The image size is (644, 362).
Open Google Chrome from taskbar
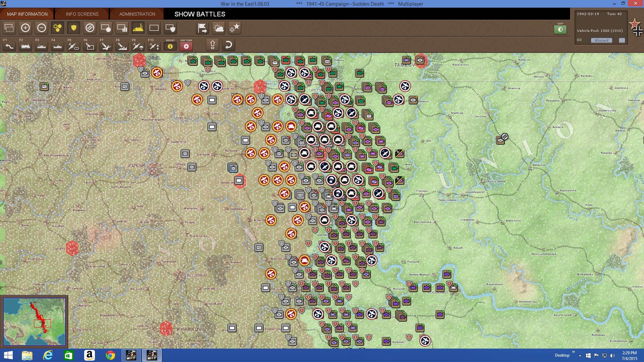110,355
